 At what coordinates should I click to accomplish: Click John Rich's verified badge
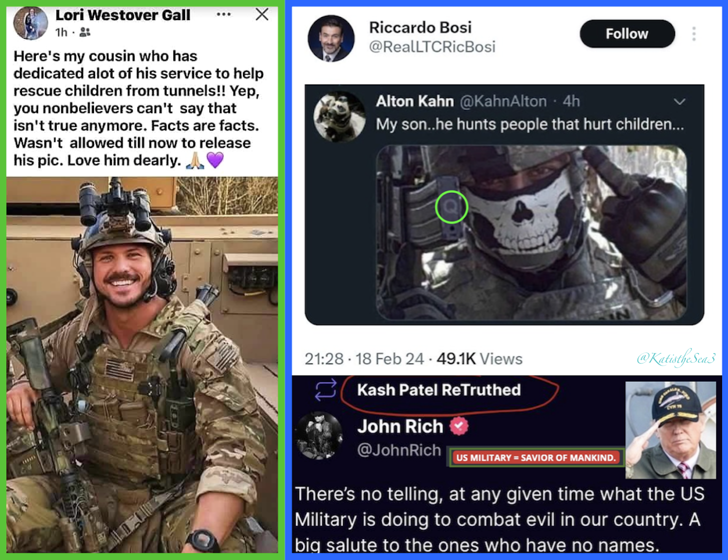click(x=459, y=426)
